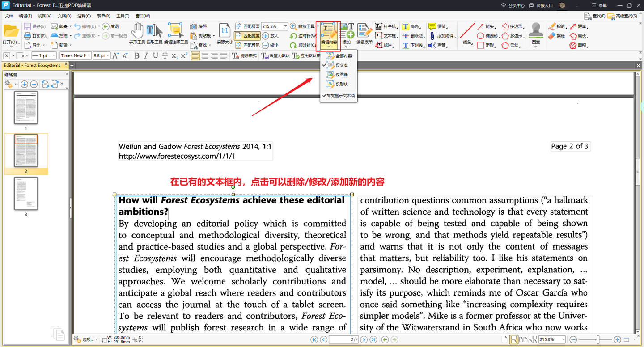
Task: Toggle Fit Width (匹配宽度) view mode
Action: click(x=247, y=36)
